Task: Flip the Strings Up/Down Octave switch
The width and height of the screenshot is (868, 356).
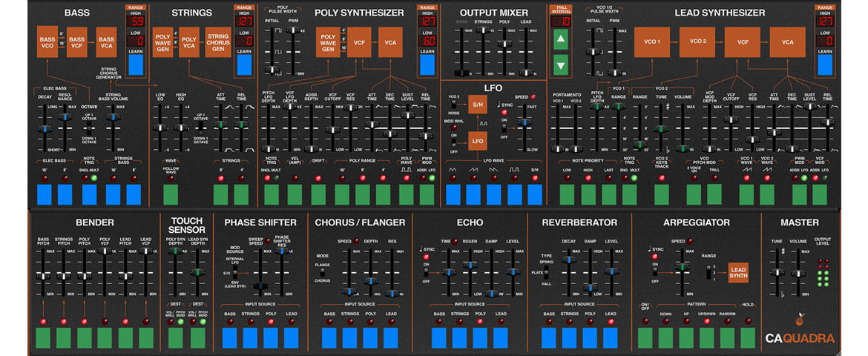Action: point(202,129)
